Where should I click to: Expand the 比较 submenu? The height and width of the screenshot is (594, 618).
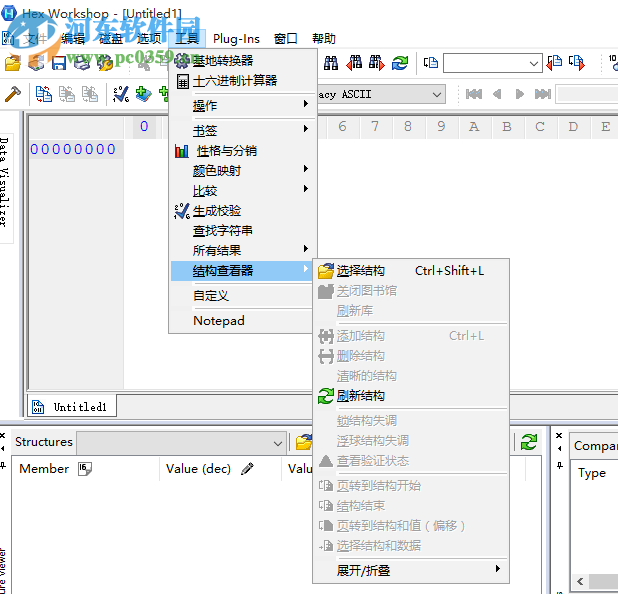pyautogui.click(x=242, y=190)
